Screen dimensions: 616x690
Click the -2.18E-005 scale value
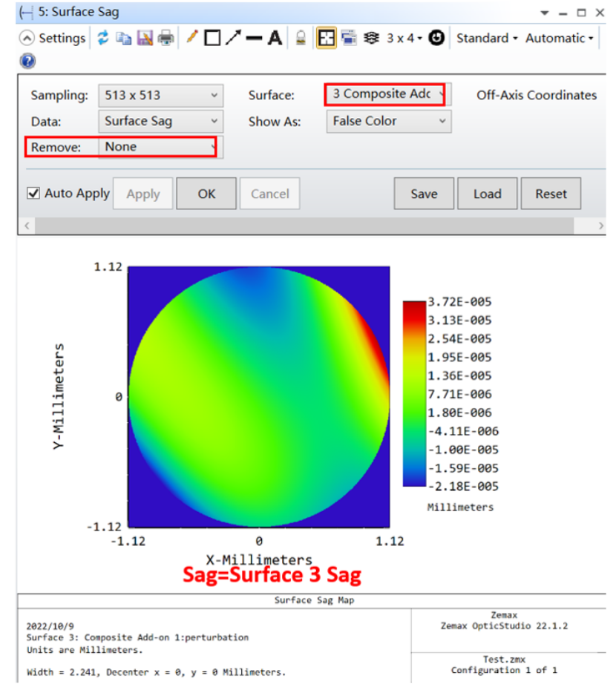[x=463, y=487]
